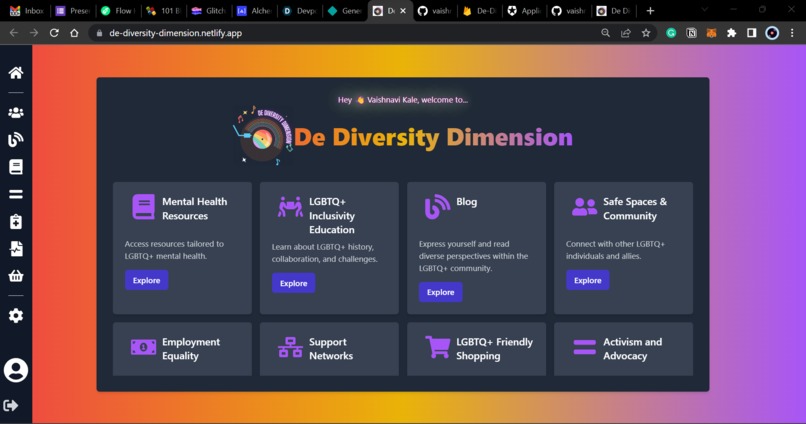
Task: Click the LGBTQ+ Inclusivity Education people icon
Action: coord(290,207)
